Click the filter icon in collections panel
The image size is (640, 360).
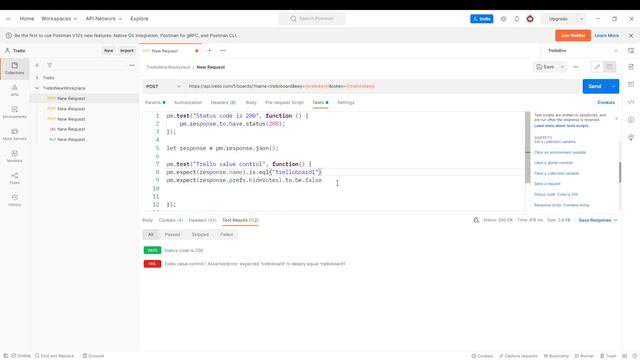50,65
